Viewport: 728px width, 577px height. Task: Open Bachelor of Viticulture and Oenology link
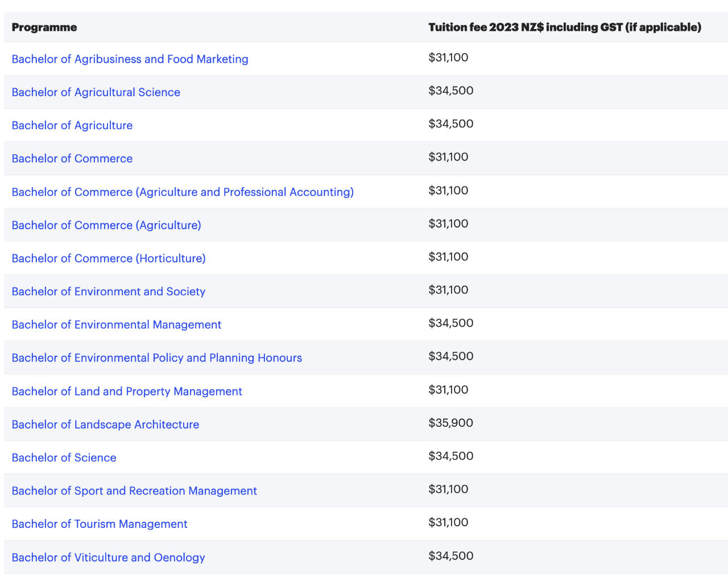108,557
